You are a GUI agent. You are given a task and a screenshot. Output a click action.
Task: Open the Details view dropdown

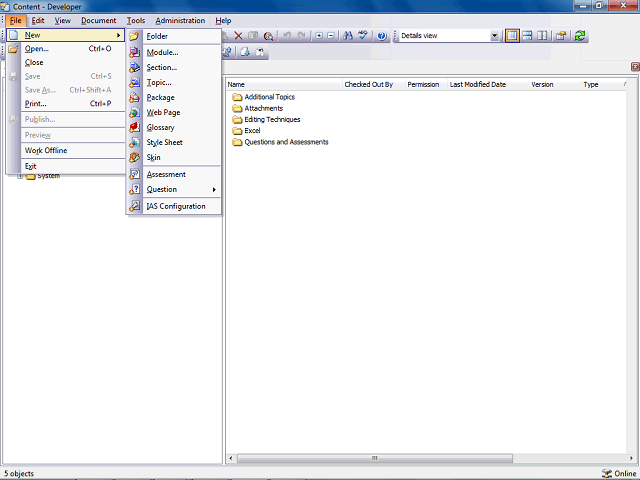coord(494,36)
